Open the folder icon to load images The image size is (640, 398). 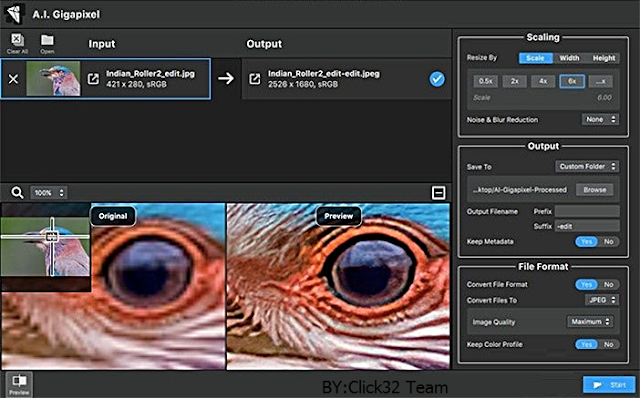47,40
